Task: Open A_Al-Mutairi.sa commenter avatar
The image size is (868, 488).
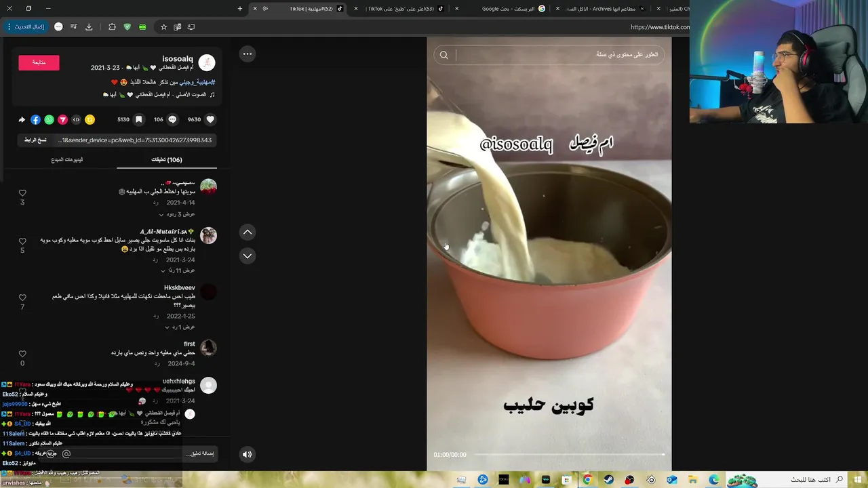Action: click(208, 235)
